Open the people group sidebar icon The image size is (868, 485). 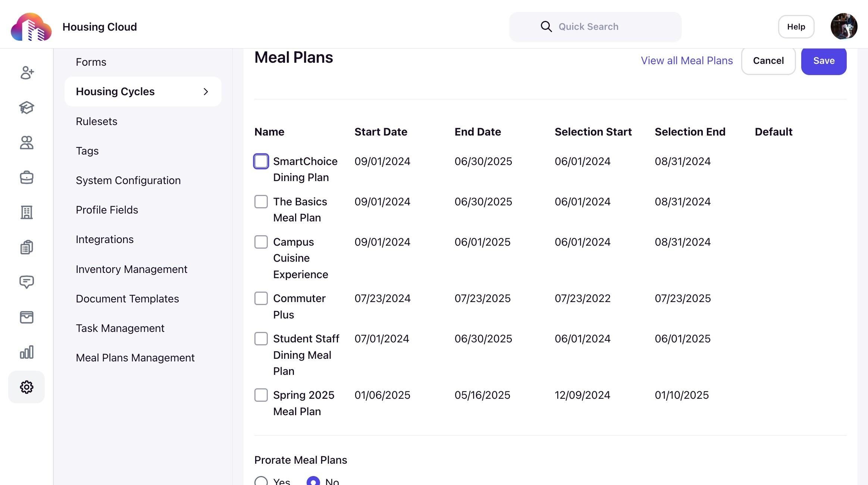[x=26, y=143]
